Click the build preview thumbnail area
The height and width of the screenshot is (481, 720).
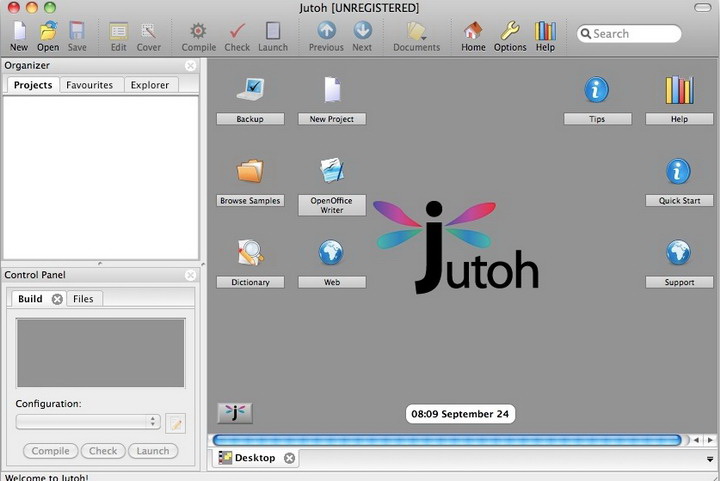click(101, 353)
